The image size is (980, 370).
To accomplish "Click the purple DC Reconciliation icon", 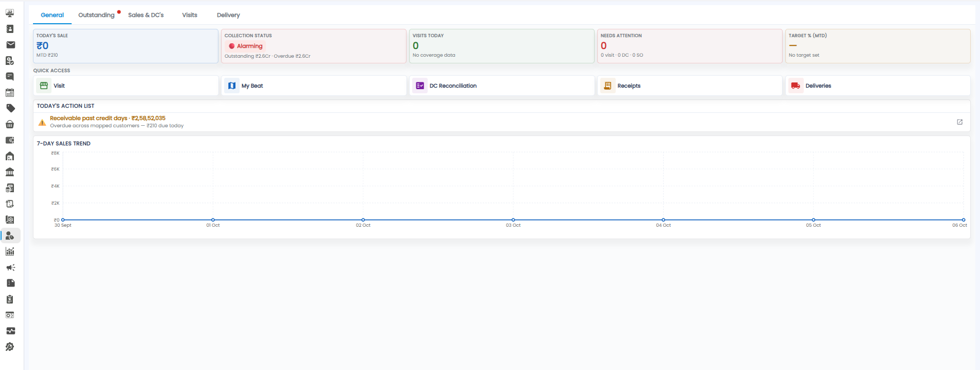I will 420,86.
